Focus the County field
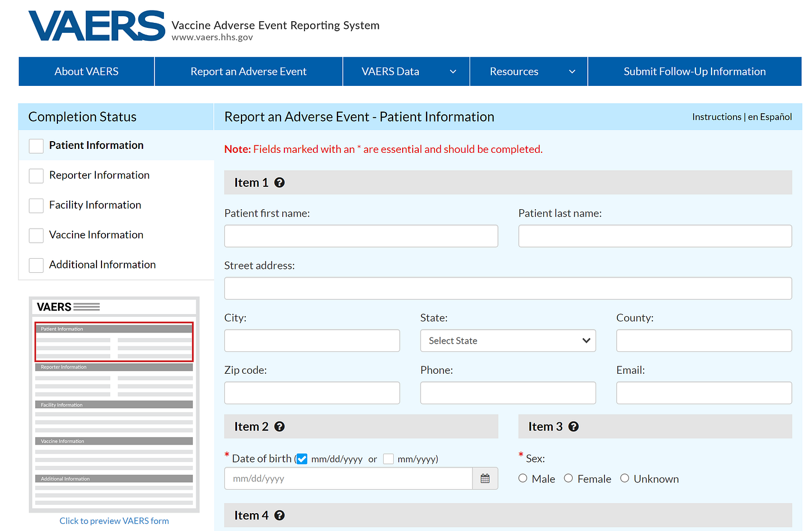Image resolution: width=812 pixels, height=531 pixels. click(x=704, y=341)
